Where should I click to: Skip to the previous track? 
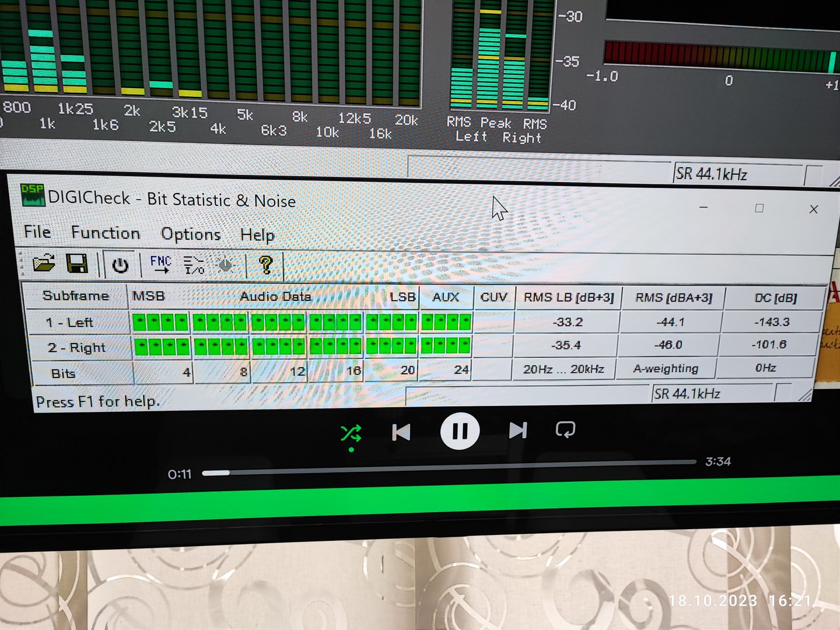pyautogui.click(x=401, y=432)
